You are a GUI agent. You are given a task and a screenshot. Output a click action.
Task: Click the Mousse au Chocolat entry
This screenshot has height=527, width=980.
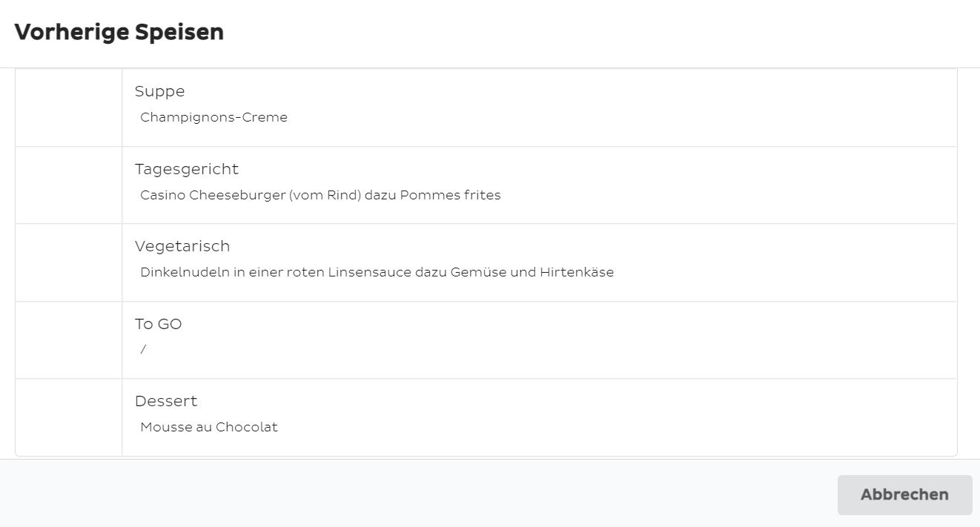point(209,427)
